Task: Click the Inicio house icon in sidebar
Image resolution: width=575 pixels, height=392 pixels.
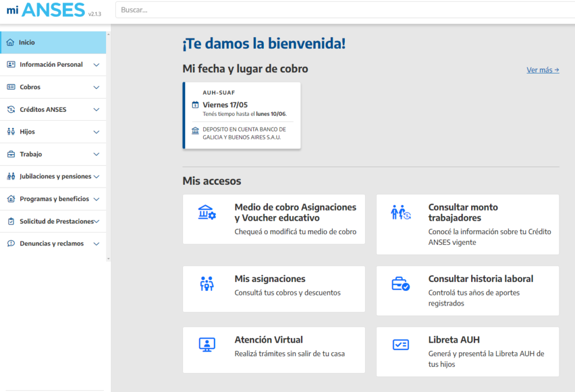Action: tap(10, 42)
